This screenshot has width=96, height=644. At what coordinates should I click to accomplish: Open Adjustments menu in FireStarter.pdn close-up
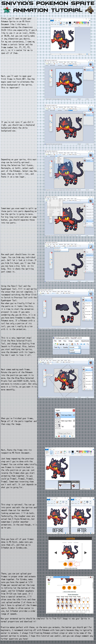pos(85,341)
